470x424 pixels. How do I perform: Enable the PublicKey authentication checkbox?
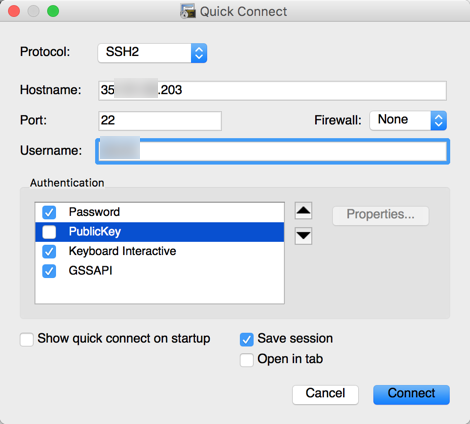tap(49, 232)
